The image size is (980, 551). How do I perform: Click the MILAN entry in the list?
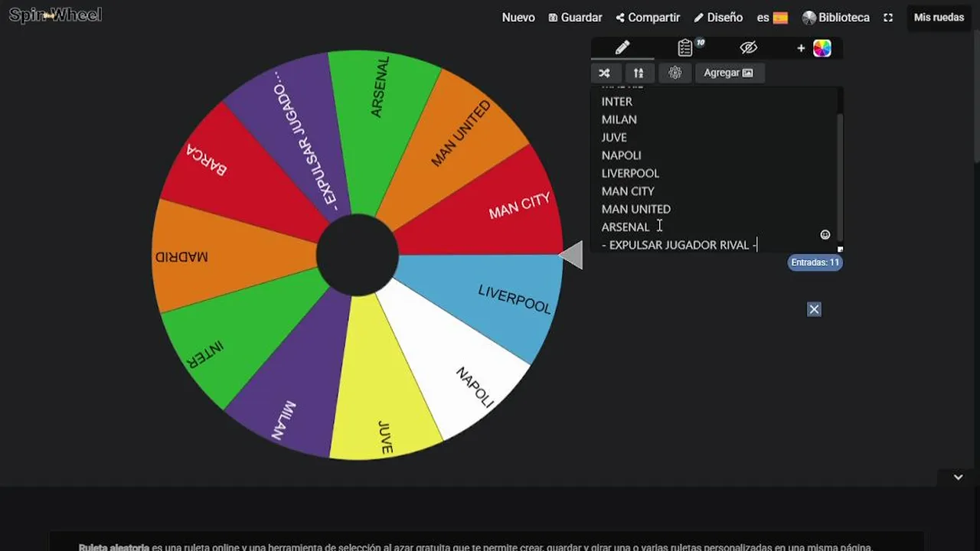coord(619,119)
